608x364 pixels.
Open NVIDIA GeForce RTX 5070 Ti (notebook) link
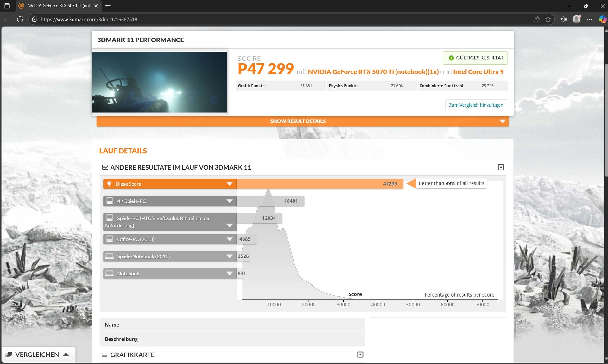tap(373, 72)
